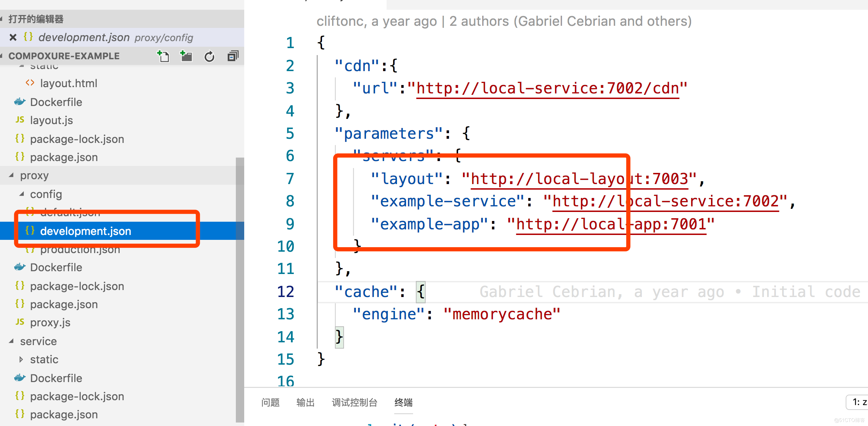Open proxy.js file
Screen dimensions: 868x426
[x=50, y=322]
